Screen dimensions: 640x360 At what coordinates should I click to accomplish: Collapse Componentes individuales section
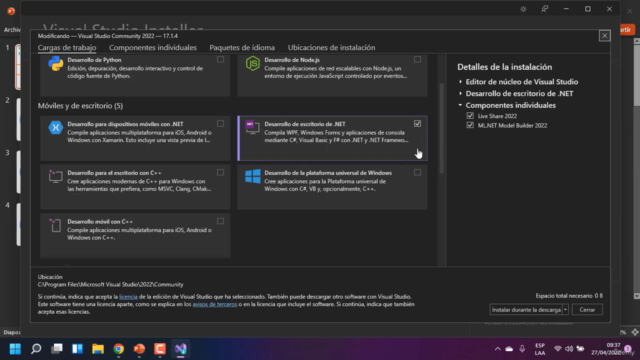pos(460,105)
